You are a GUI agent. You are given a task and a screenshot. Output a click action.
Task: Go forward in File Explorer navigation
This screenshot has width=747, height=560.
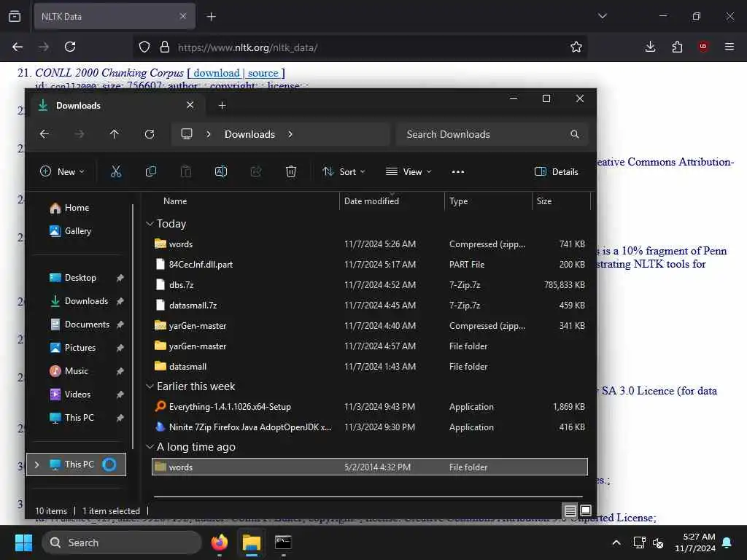(80, 134)
